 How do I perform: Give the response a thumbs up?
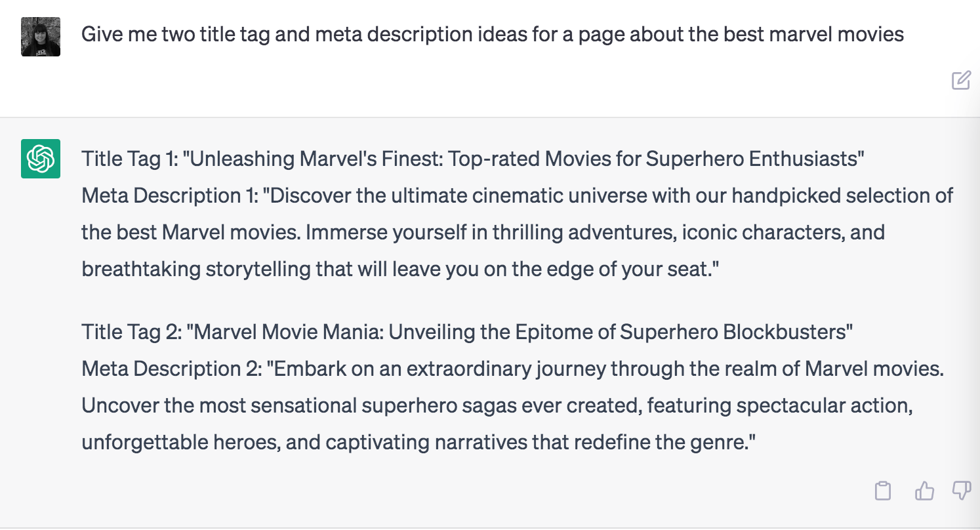tap(924, 490)
